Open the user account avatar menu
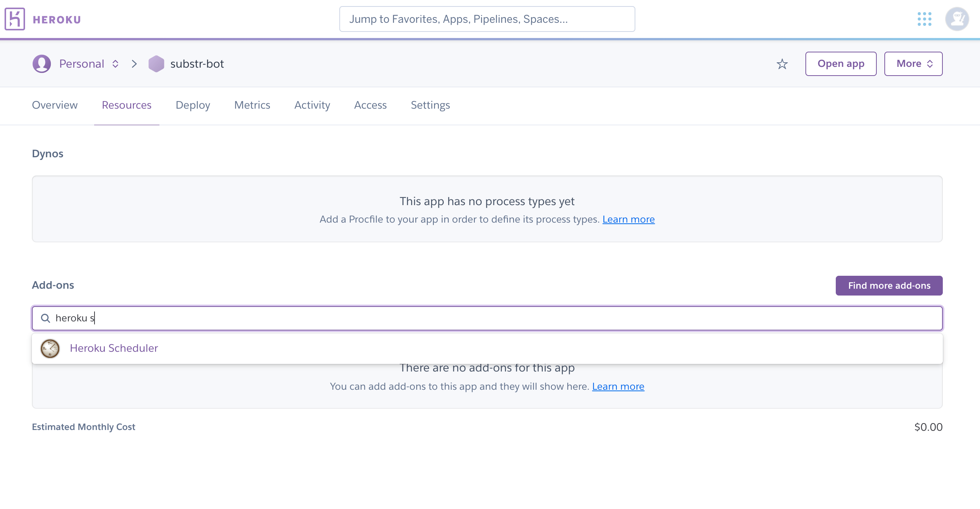The width and height of the screenshot is (980, 509). click(x=957, y=19)
